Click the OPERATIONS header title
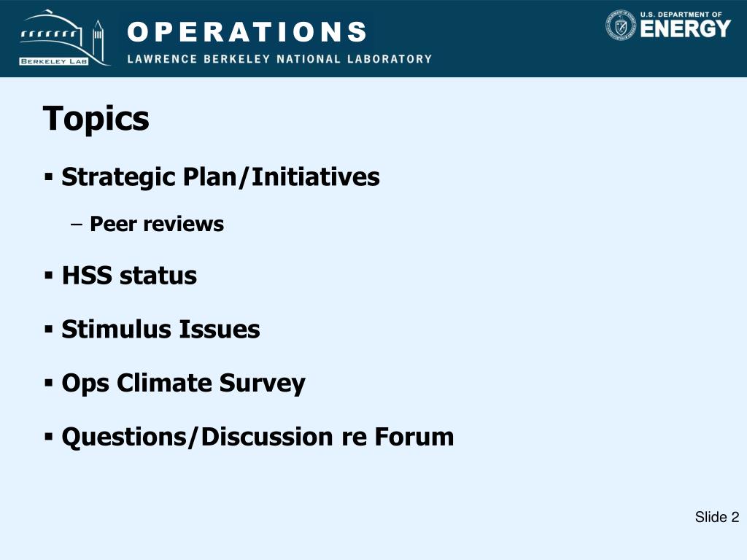The height and width of the screenshot is (560, 747). [247, 32]
